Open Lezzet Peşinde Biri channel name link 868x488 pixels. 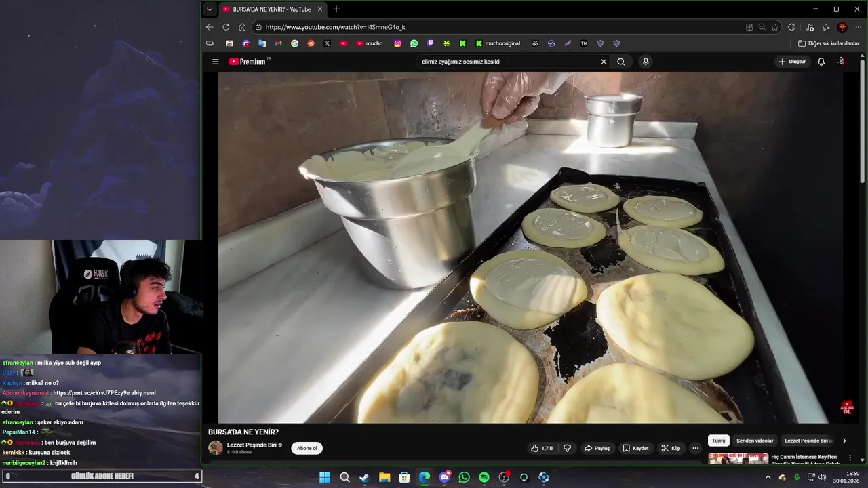tap(252, 445)
